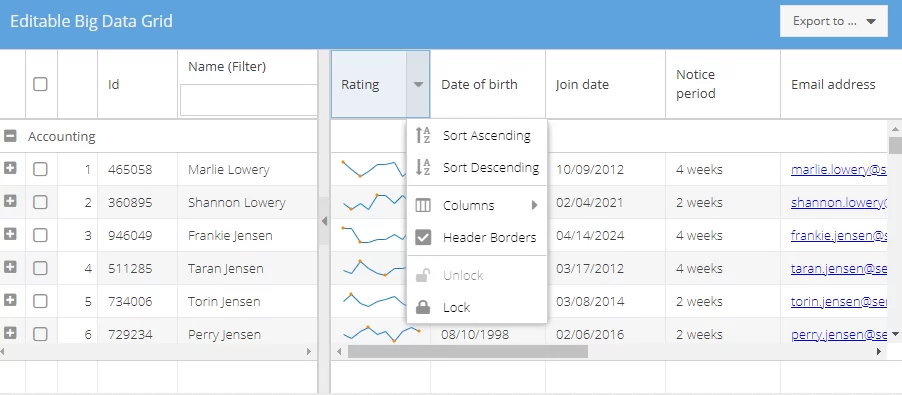Click the Notice period column header

click(x=723, y=85)
